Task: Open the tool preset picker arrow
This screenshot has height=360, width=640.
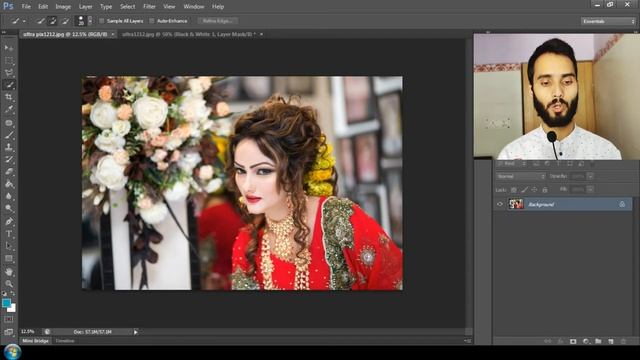Action: (x=24, y=21)
